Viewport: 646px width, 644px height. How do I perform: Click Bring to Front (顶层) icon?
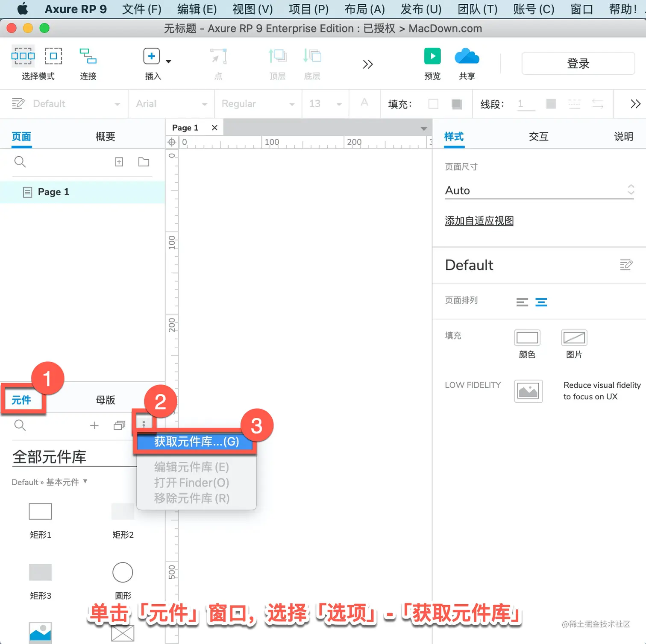click(x=277, y=56)
